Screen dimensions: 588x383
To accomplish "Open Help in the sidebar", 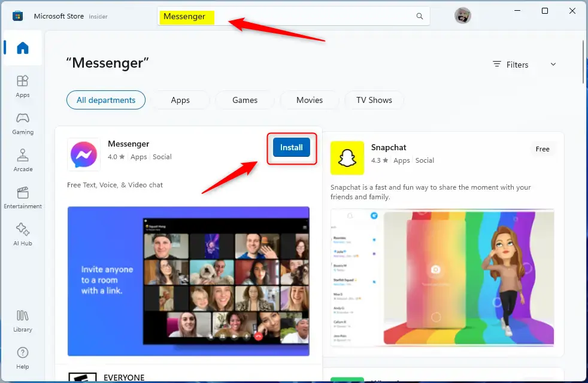I will pos(23,358).
